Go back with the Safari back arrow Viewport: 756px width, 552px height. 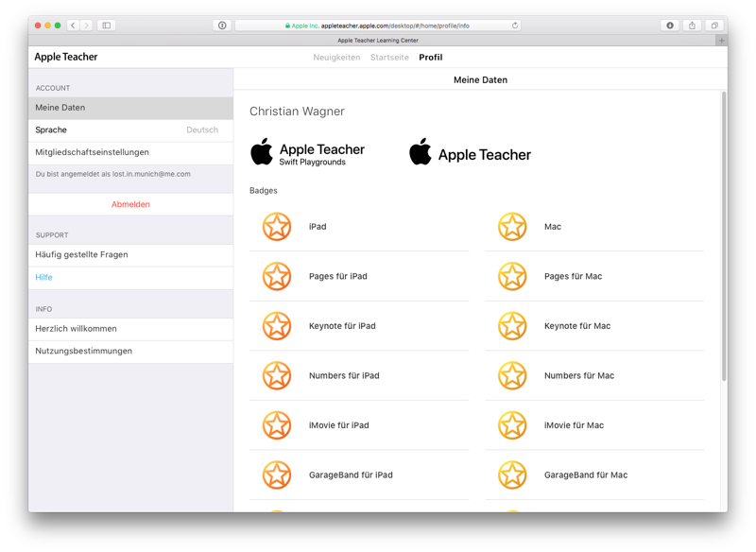click(73, 26)
